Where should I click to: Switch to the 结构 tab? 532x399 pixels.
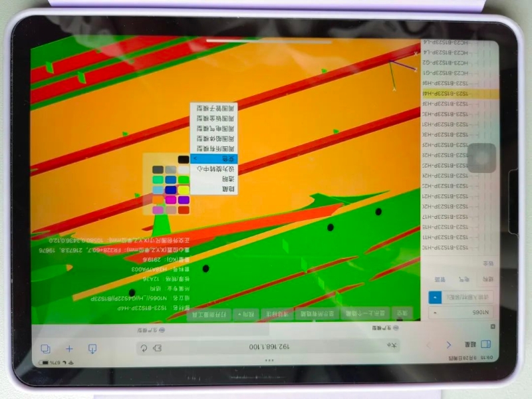coord(488,279)
